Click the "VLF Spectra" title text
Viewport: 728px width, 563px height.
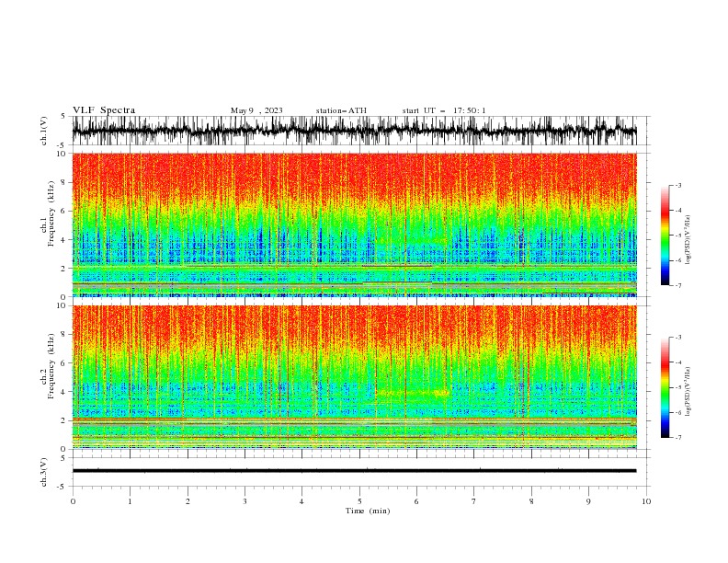[x=104, y=110]
